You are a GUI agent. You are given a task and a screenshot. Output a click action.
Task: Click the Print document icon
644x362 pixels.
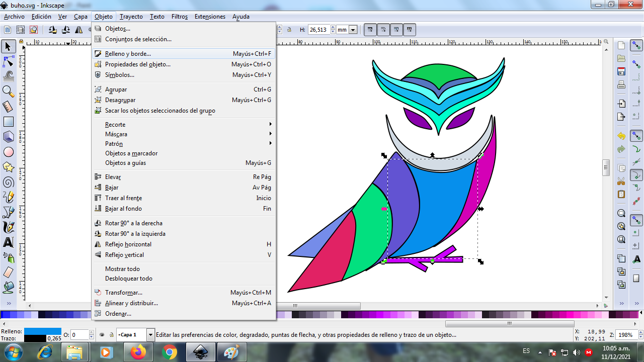pos(621,84)
